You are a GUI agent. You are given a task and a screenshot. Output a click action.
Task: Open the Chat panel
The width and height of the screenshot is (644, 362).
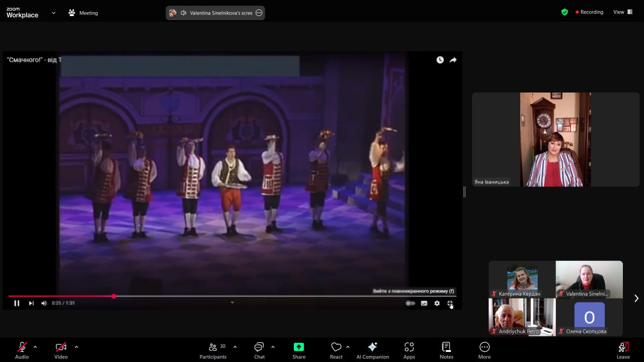(259, 350)
